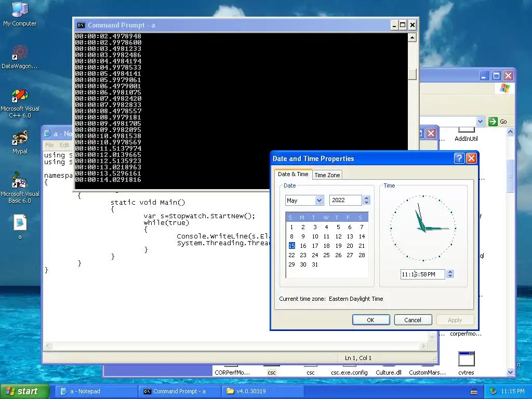The height and width of the screenshot is (399, 532).
Task: Click Cancel in Date and Time Properties
Action: coord(413,320)
